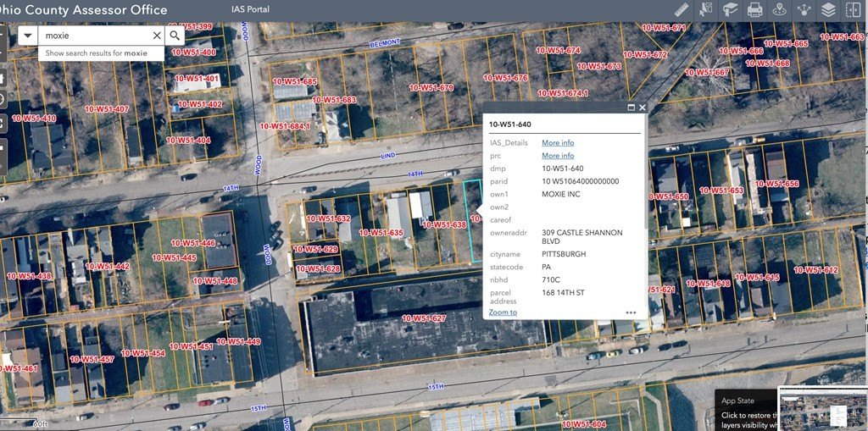The width and height of the screenshot is (868, 431).
Task: Click 'Zoom to' in parcel popup
Action: (x=503, y=312)
